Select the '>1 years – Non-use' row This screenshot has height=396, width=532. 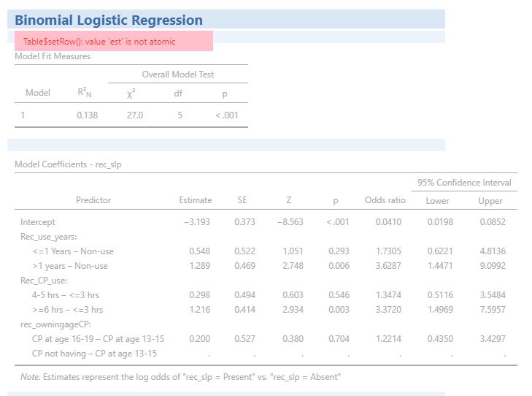[x=70, y=266]
